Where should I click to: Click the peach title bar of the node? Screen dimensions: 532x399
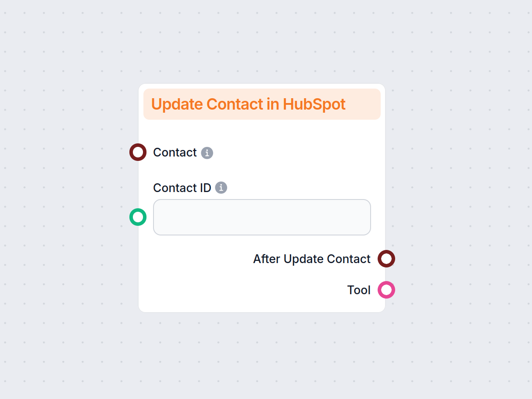262,104
